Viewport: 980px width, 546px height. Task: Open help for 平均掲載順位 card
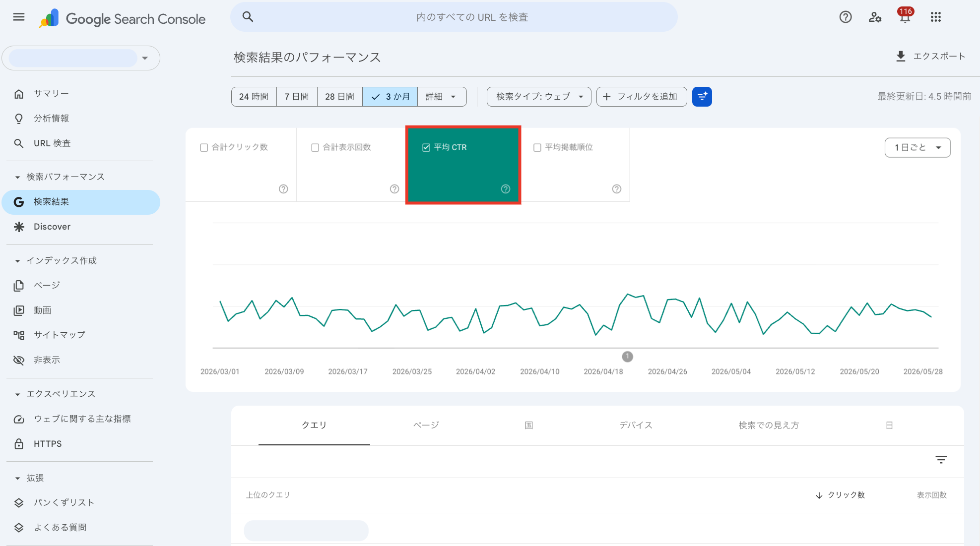[617, 189]
